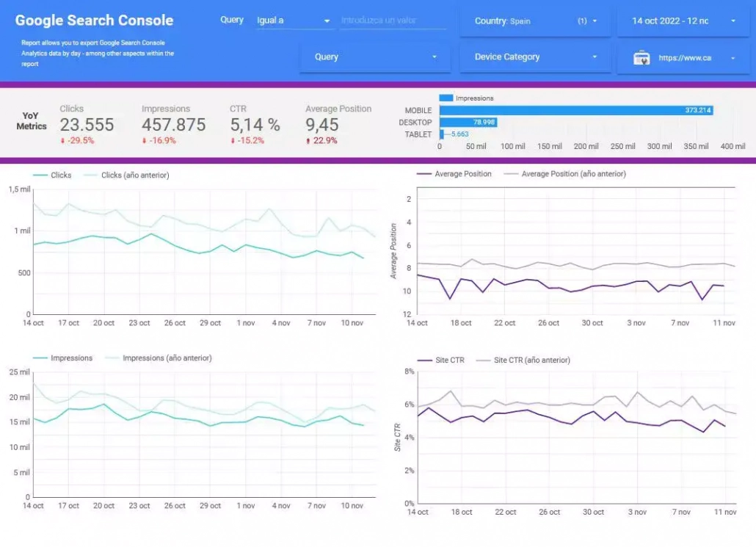Image resolution: width=756 pixels, height=547 pixels.
Task: Select the Impressions scorecard value 457.875
Action: tap(173, 125)
